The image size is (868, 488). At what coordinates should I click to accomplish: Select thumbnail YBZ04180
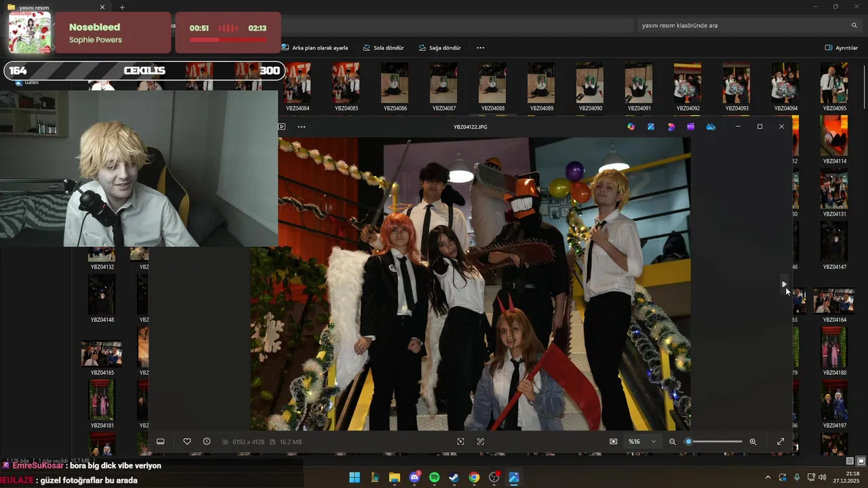coord(834,351)
